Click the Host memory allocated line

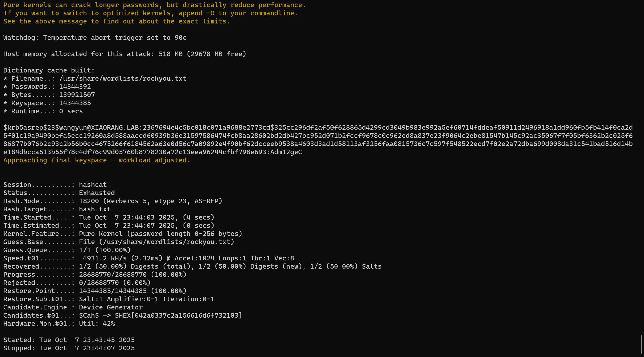point(125,54)
